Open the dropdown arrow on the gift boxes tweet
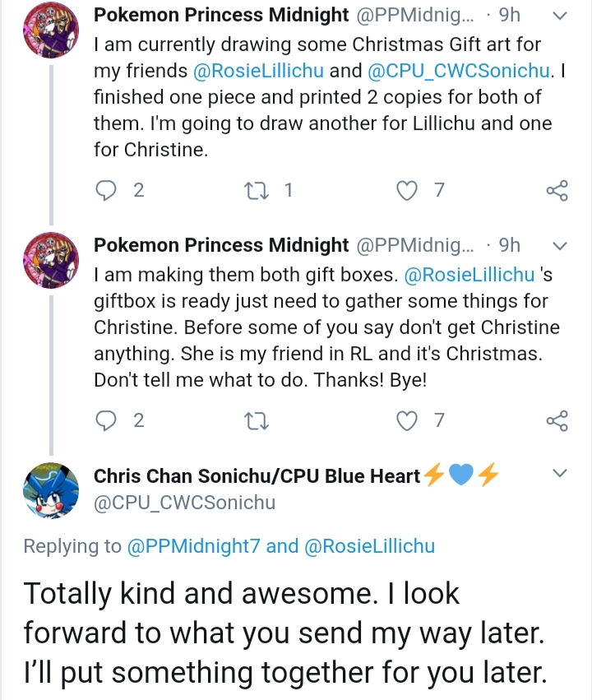The width and height of the screenshot is (592, 700). coord(560,246)
